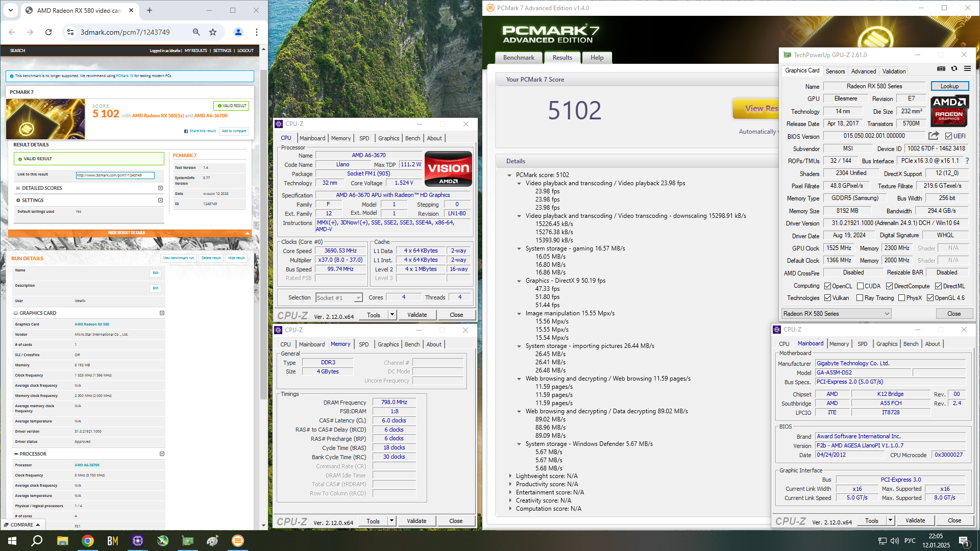Click the result link URL field on 3DMark
The image size is (980, 551).
115,175
